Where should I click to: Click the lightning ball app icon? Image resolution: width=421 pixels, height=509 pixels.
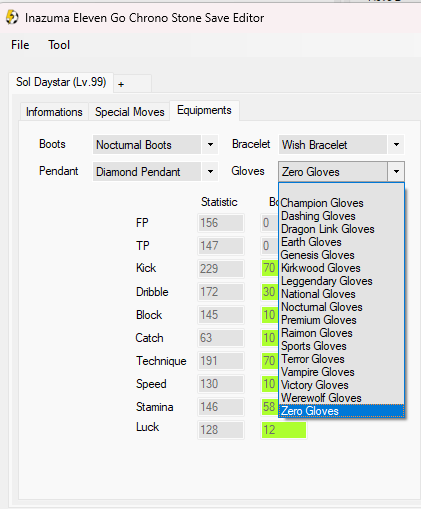12,17
